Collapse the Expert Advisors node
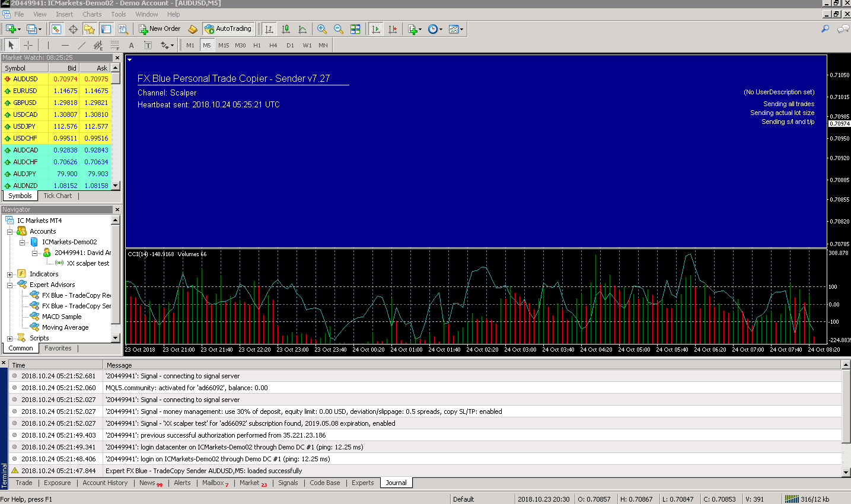Image resolution: width=851 pixels, height=504 pixels. click(9, 285)
